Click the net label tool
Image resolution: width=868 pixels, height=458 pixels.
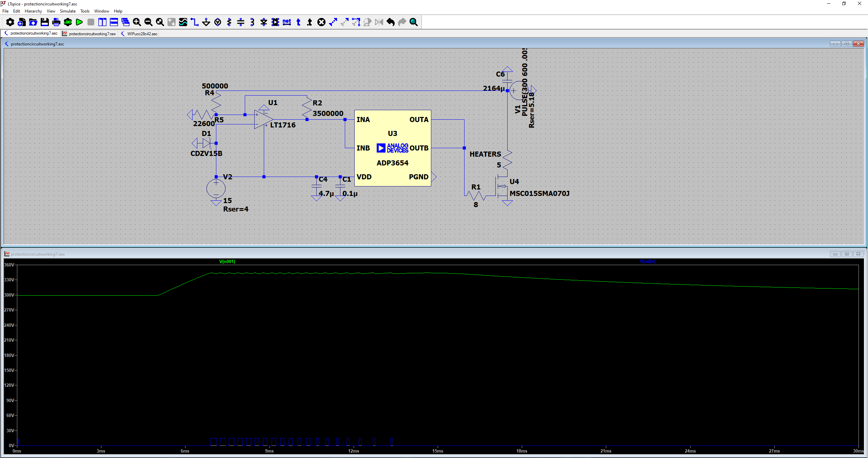click(x=287, y=22)
